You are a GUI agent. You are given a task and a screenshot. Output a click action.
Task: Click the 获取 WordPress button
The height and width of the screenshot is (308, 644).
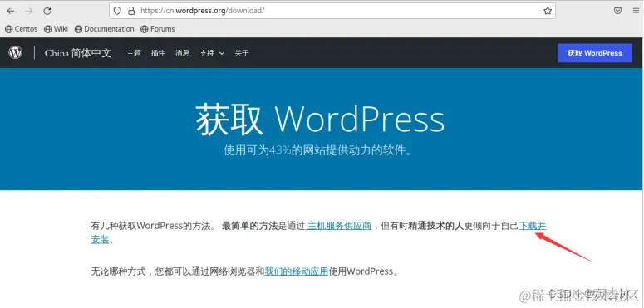tap(595, 53)
